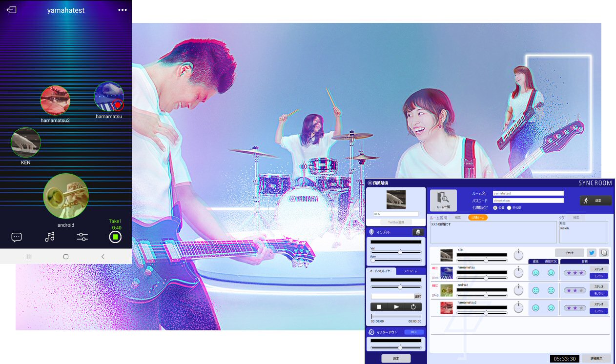Edit the room description with 編集

pyautogui.click(x=457, y=218)
